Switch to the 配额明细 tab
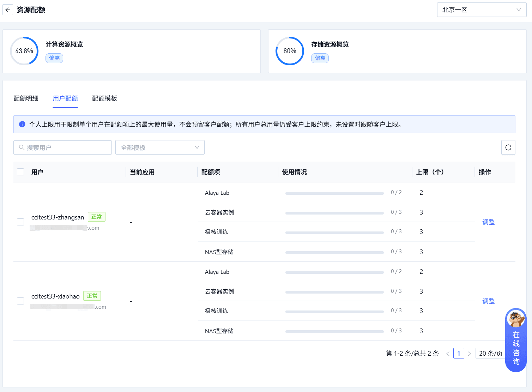532x392 pixels. pyautogui.click(x=26, y=98)
